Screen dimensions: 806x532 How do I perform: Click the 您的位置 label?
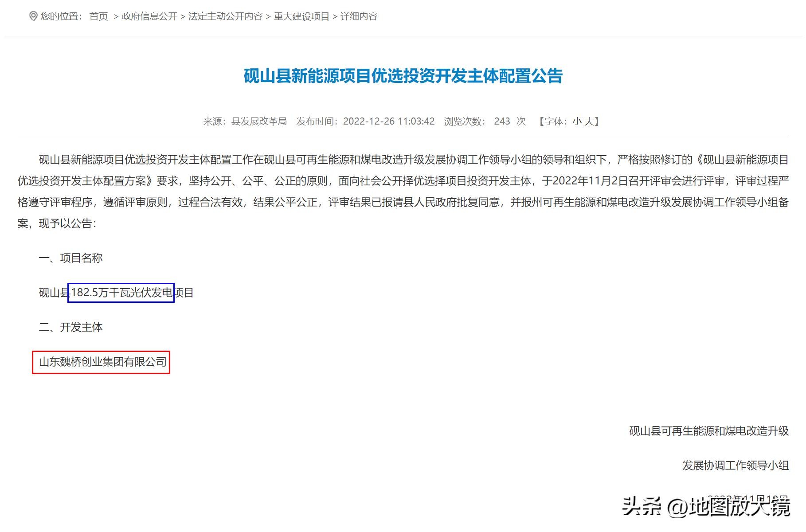tap(61, 16)
